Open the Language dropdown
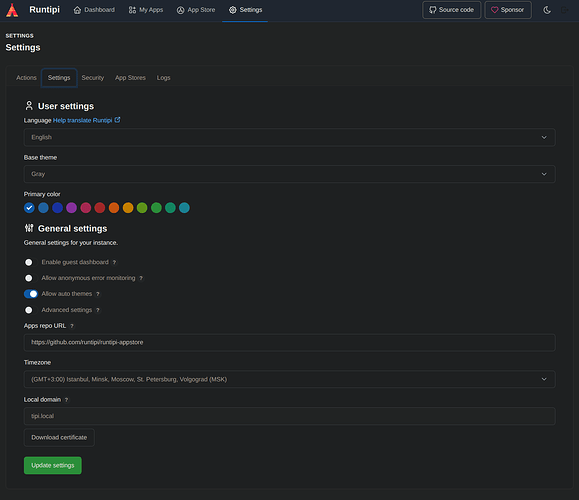The width and height of the screenshot is (579, 500). [x=290, y=137]
